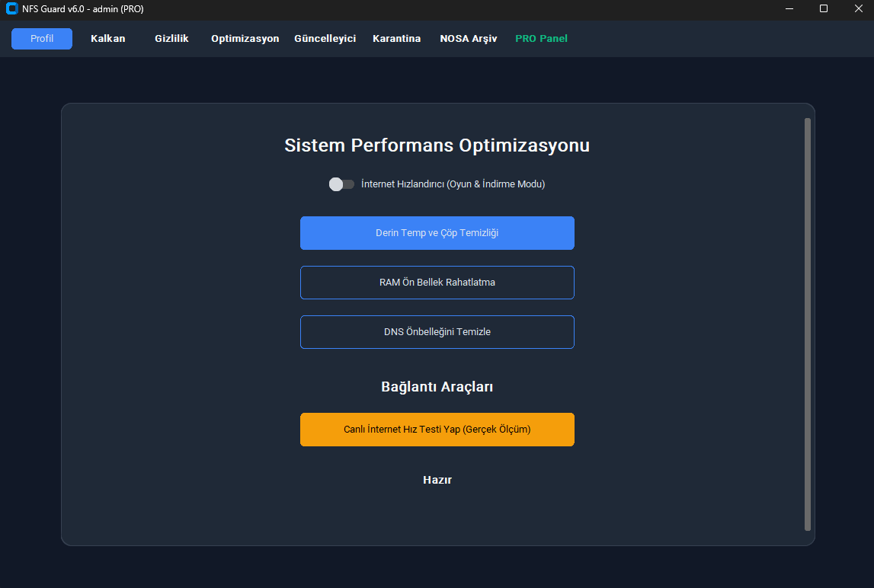Switch to the Kalkan tab

point(108,38)
